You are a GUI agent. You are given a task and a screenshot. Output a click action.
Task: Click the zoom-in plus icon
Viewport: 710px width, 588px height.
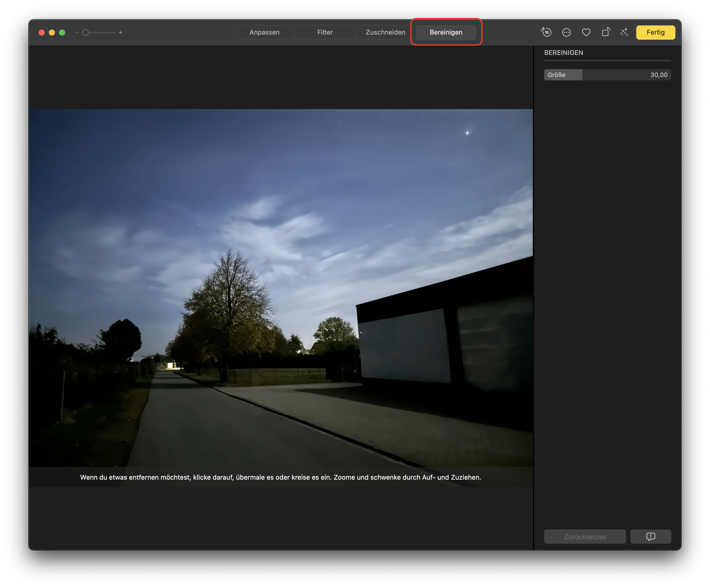120,33
